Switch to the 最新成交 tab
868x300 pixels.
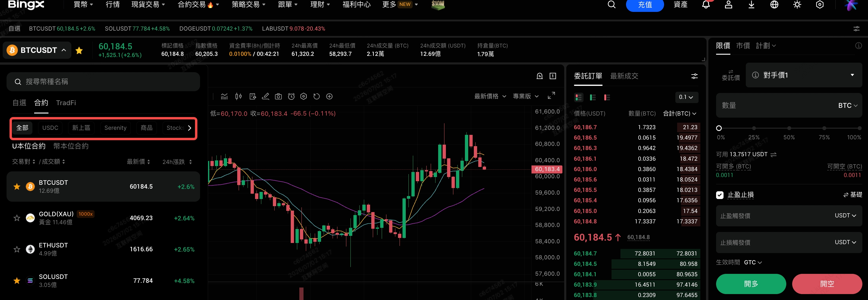(624, 76)
